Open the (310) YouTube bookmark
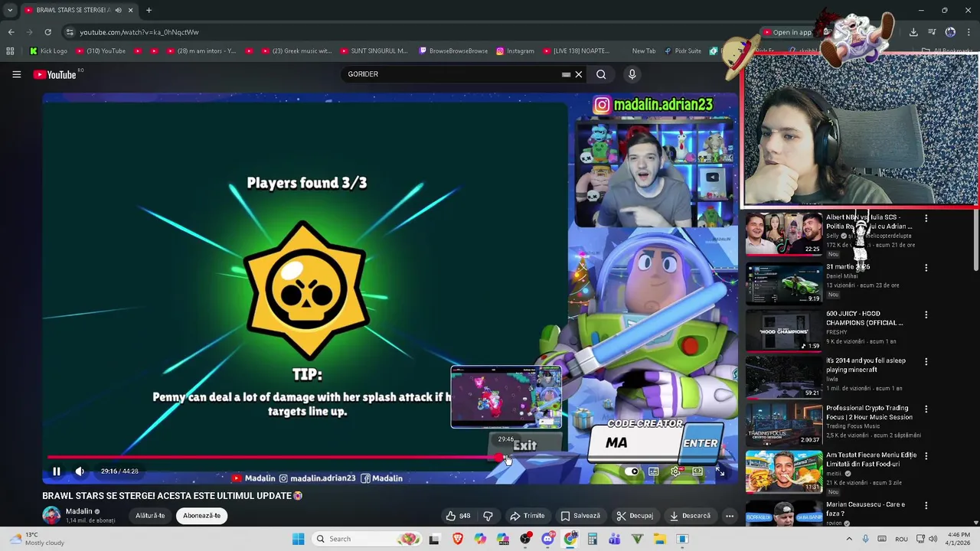Screen dimensions: 980x551 (100, 51)
